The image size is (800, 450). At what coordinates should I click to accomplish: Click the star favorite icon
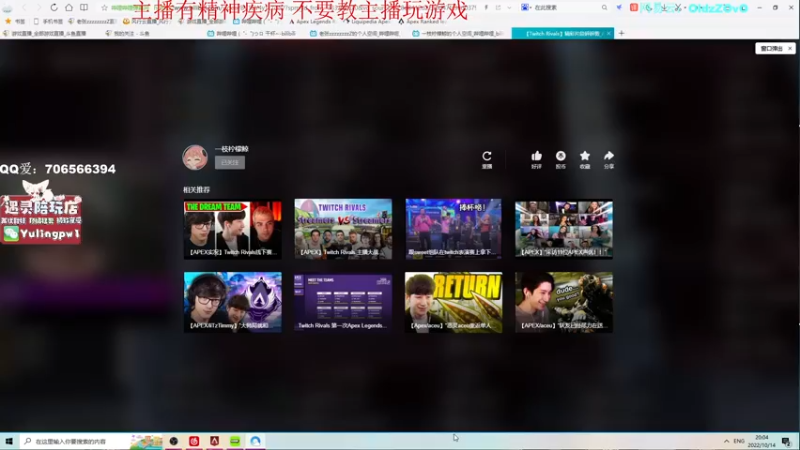click(x=585, y=156)
